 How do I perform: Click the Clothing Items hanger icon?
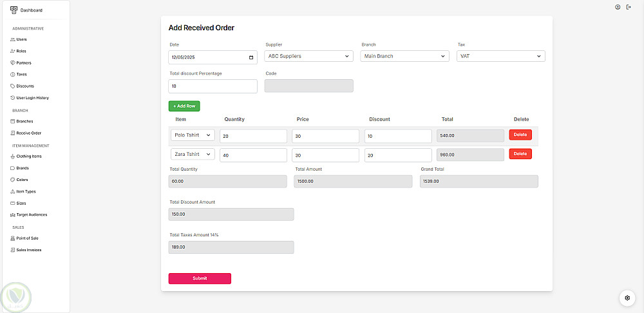[13, 156]
